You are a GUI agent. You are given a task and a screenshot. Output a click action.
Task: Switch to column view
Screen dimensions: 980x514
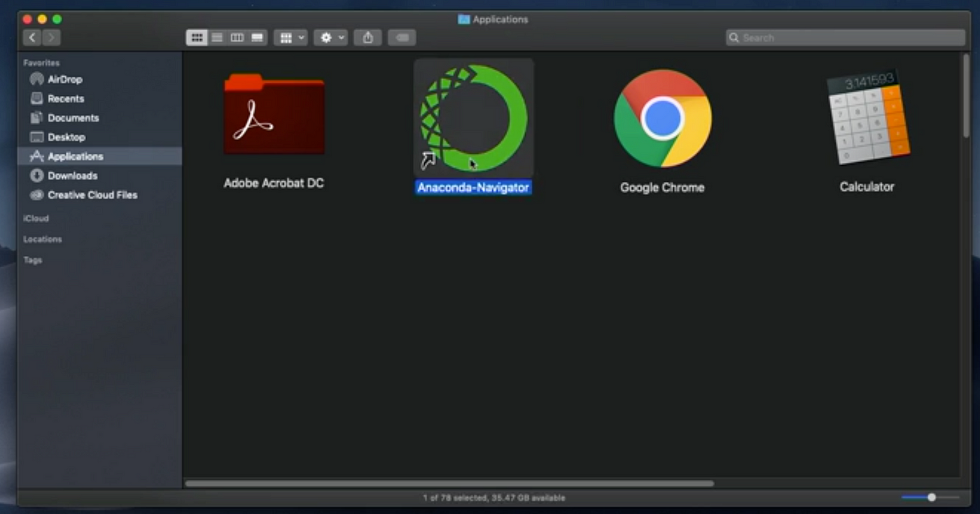coord(237,38)
